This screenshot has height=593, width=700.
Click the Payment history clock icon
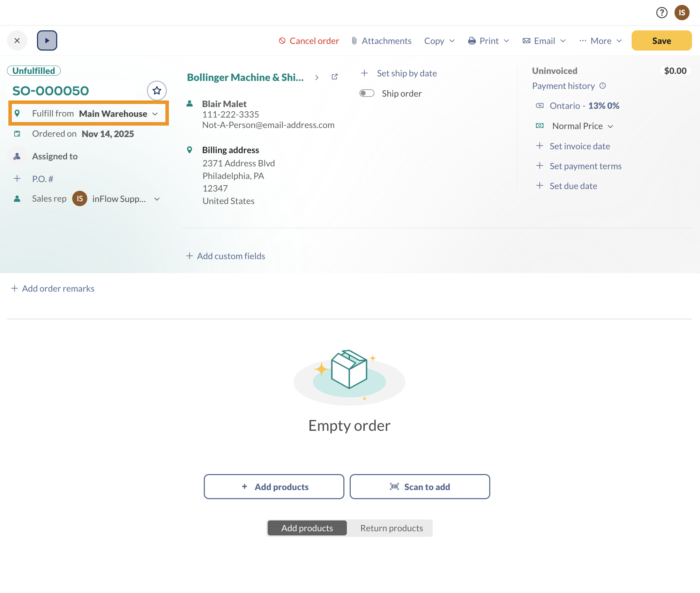[603, 86]
